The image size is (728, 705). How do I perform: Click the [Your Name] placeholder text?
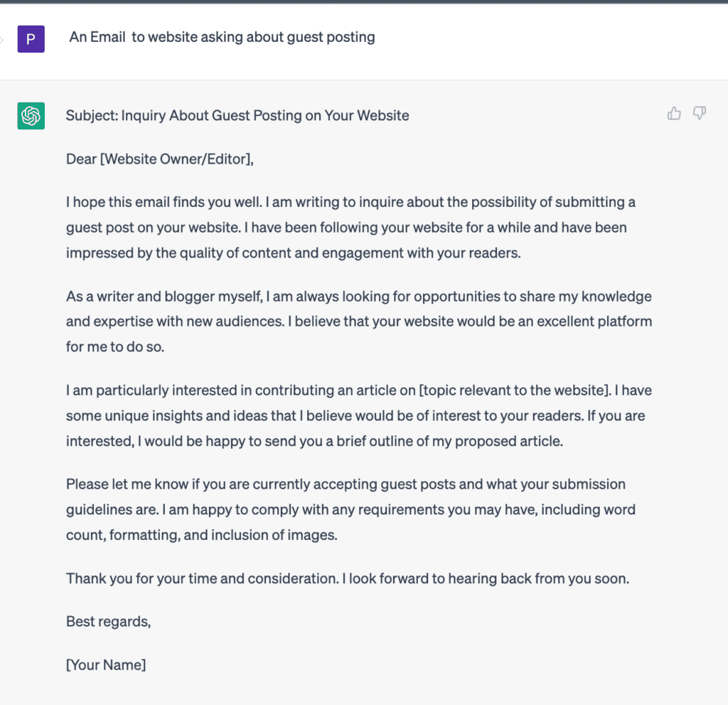click(x=105, y=664)
